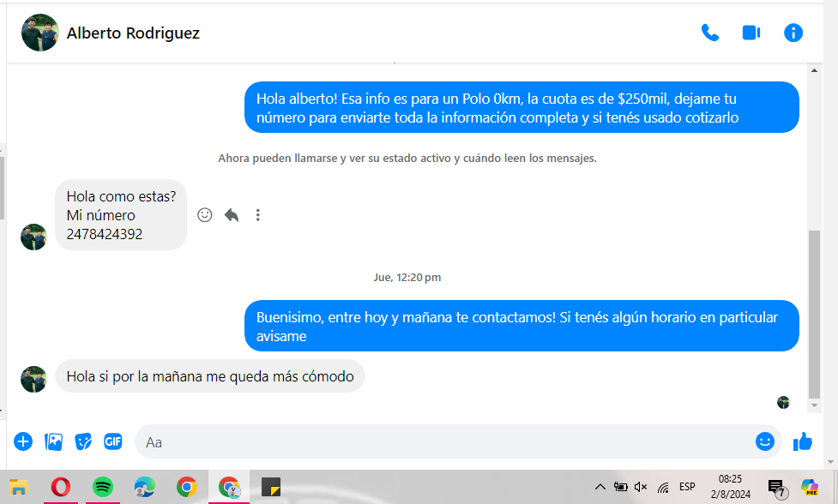
Task: Click the conversation vertical scrollbar
Action: (x=814, y=309)
